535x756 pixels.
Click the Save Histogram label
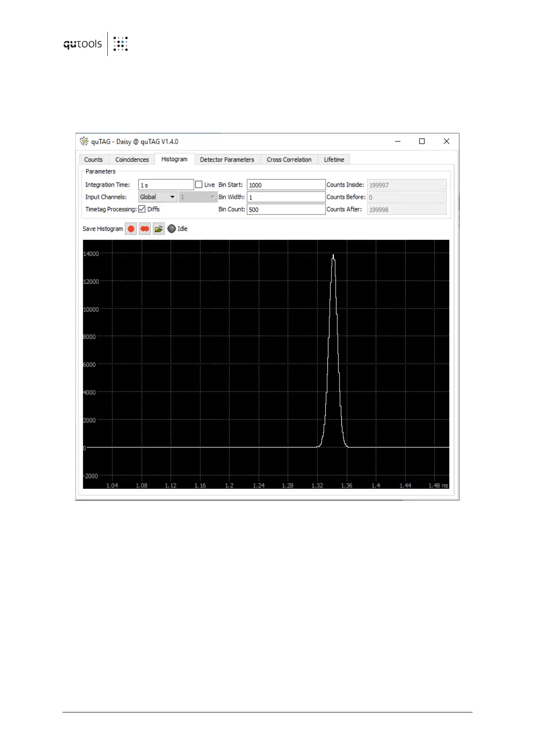102,229
